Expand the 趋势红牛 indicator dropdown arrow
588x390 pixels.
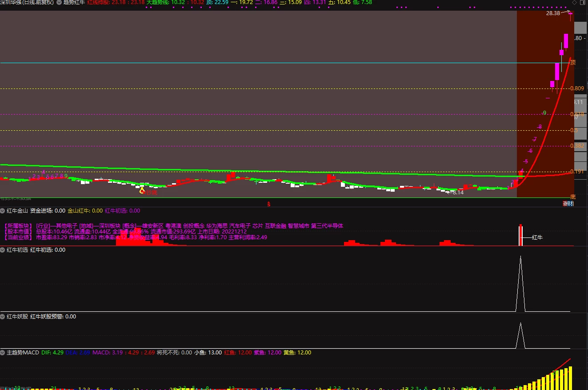[59, 2]
